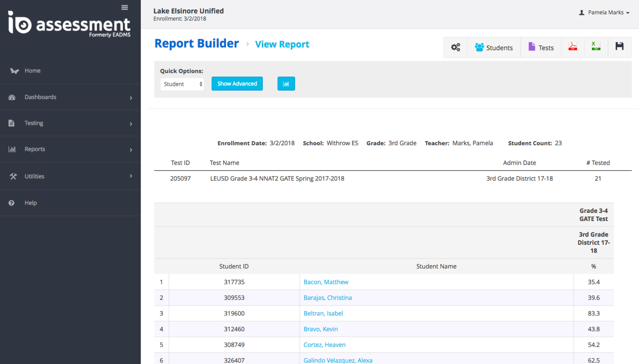Open the Students selector button
Image resolution: width=639 pixels, height=364 pixels.
(494, 47)
